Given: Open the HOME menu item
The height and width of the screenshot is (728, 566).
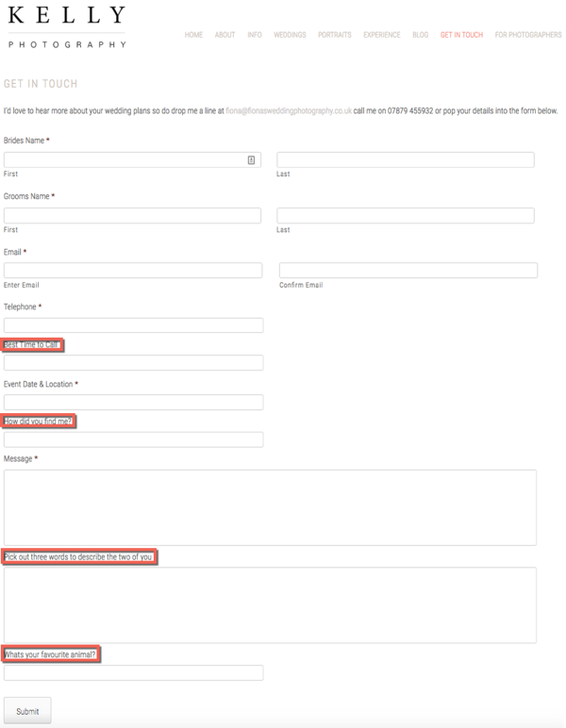Looking at the screenshot, I should coord(193,35).
